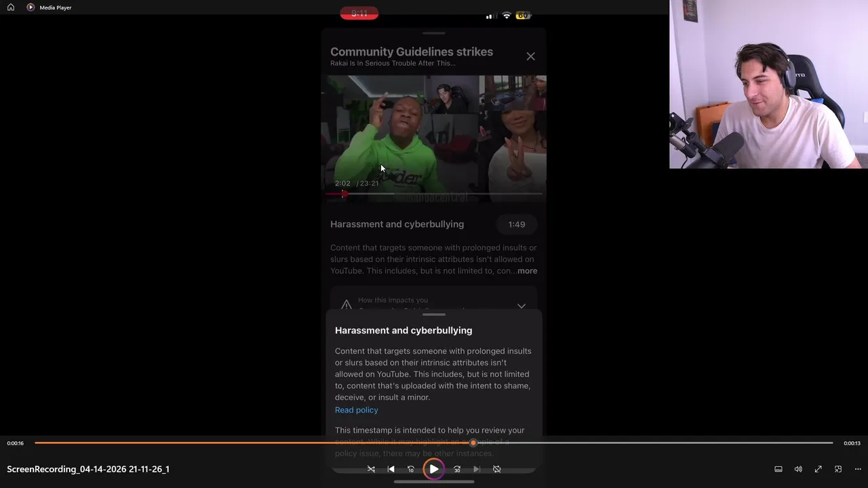This screenshot has width=868, height=488.
Task: Click the orange seek bar playhead
Action: pyautogui.click(x=473, y=443)
